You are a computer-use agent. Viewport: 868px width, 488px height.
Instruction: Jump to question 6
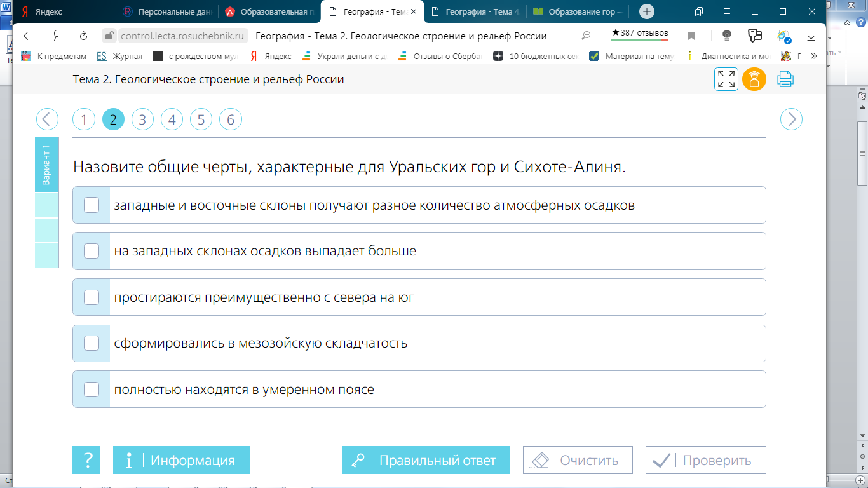[230, 119]
